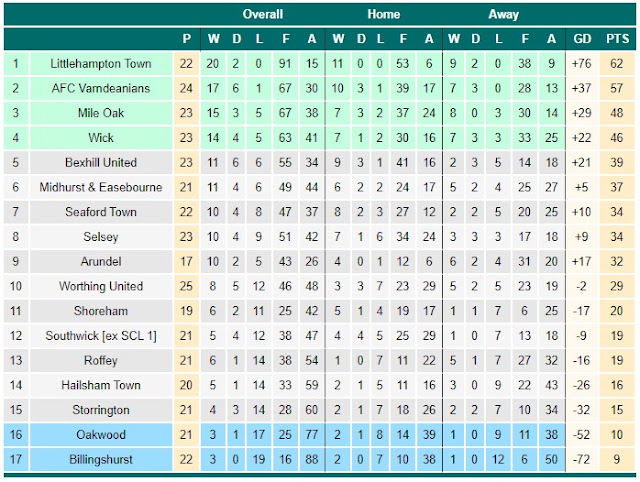Select the Oakwood team row name
Viewport: 640px width, 482px height.
coord(101,435)
